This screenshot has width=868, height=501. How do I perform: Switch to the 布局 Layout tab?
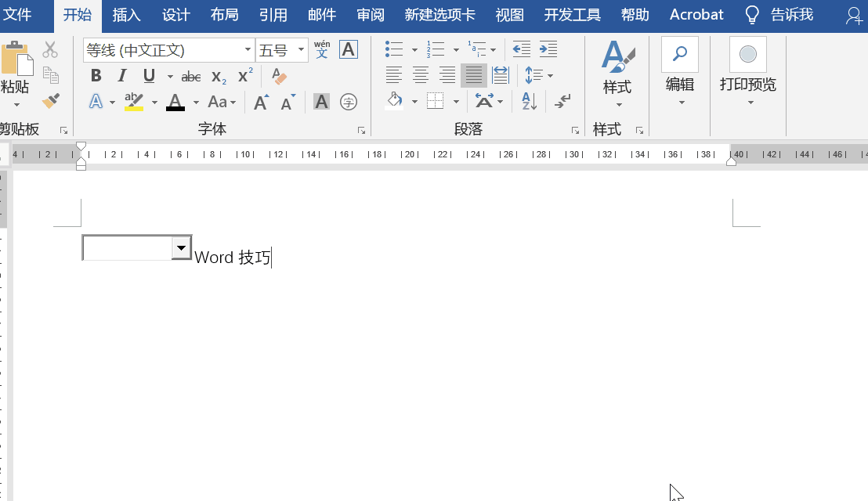click(x=224, y=15)
